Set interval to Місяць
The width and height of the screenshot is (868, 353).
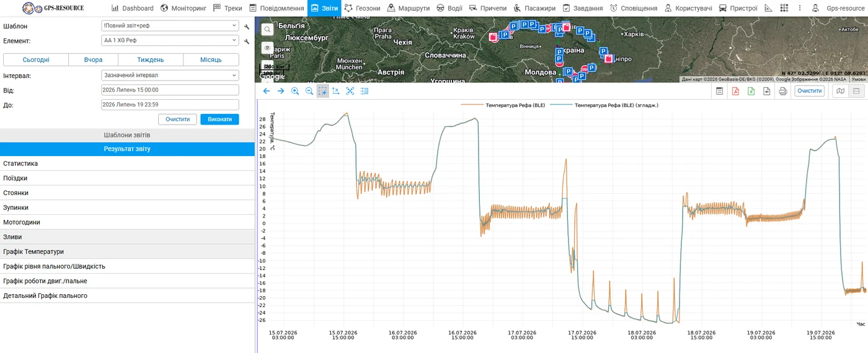click(211, 60)
